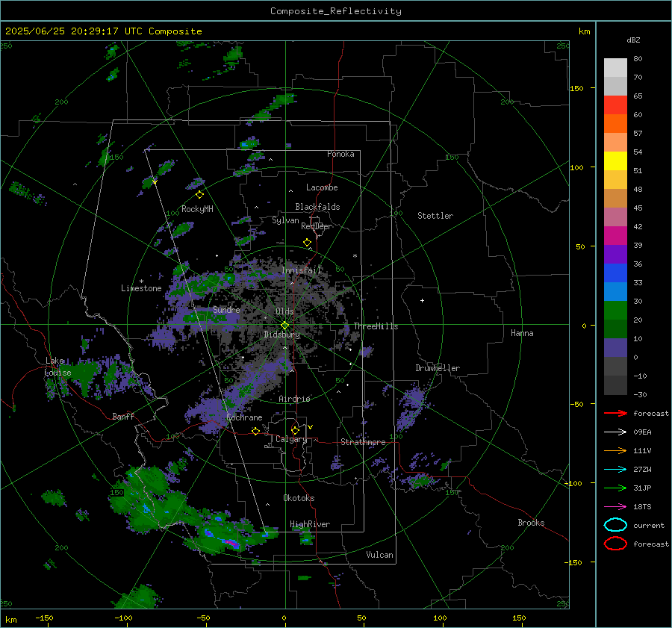Click the Vulcan town label
Screen dimensions: 672x628
[379, 555]
